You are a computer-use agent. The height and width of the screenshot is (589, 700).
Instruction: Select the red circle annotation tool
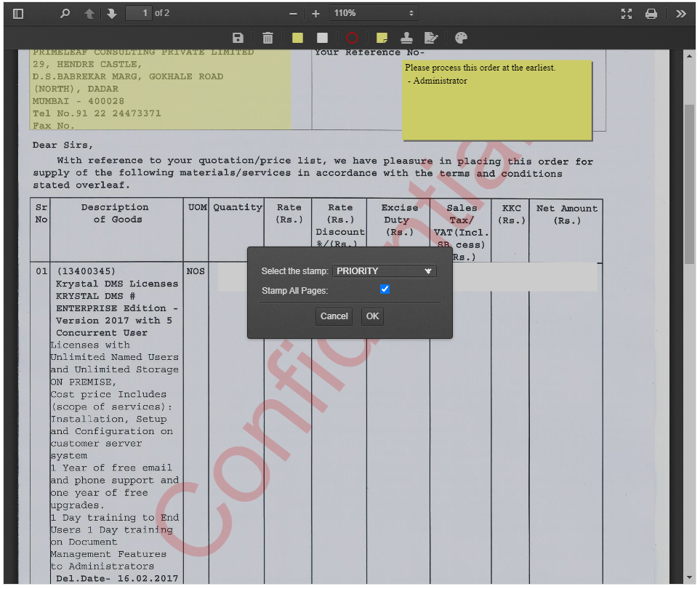tap(353, 38)
